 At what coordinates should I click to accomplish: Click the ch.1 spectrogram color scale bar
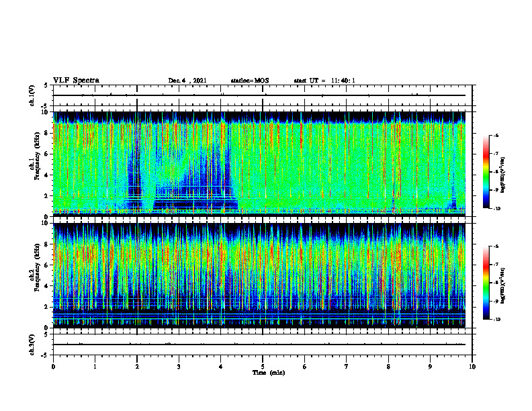pyautogui.click(x=486, y=172)
